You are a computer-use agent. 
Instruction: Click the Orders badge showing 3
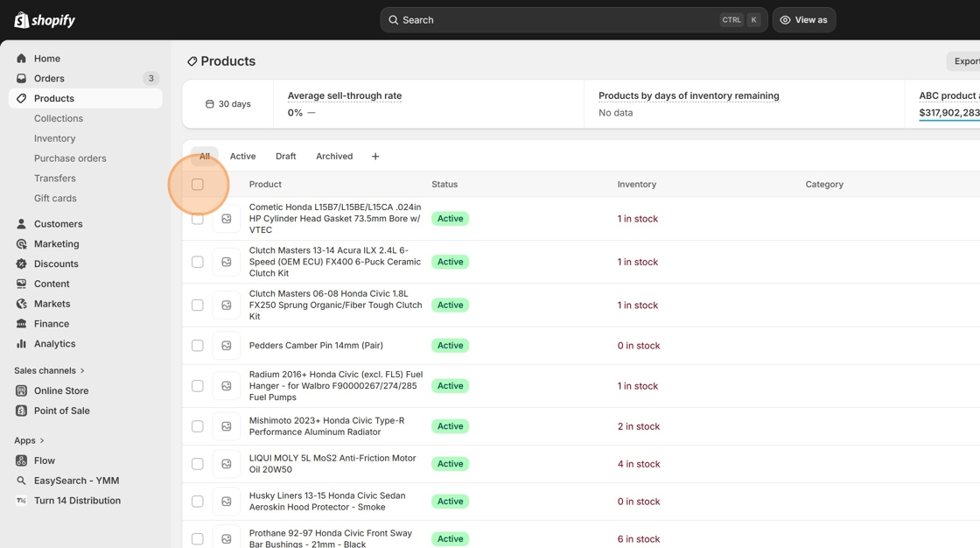click(150, 79)
